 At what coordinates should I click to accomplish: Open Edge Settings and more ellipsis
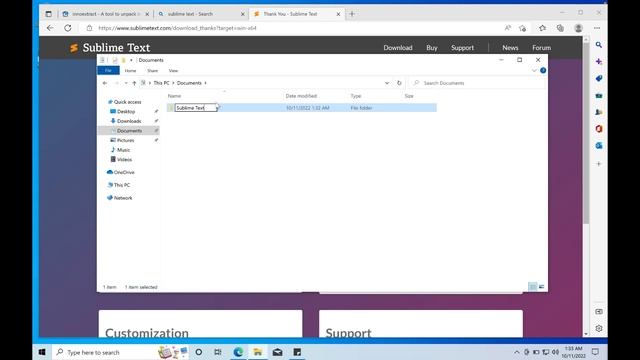(597, 28)
